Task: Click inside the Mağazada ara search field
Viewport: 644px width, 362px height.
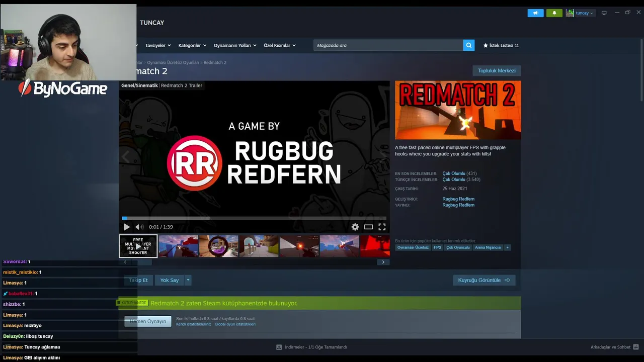Action: [x=388, y=45]
